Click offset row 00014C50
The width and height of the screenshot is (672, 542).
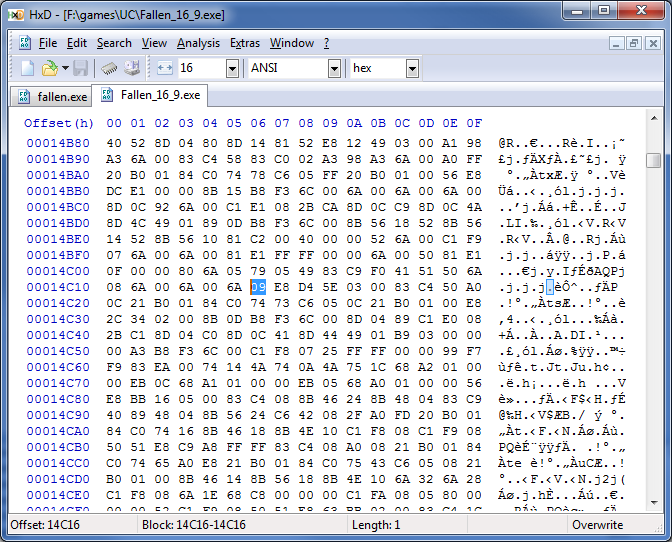point(58,351)
